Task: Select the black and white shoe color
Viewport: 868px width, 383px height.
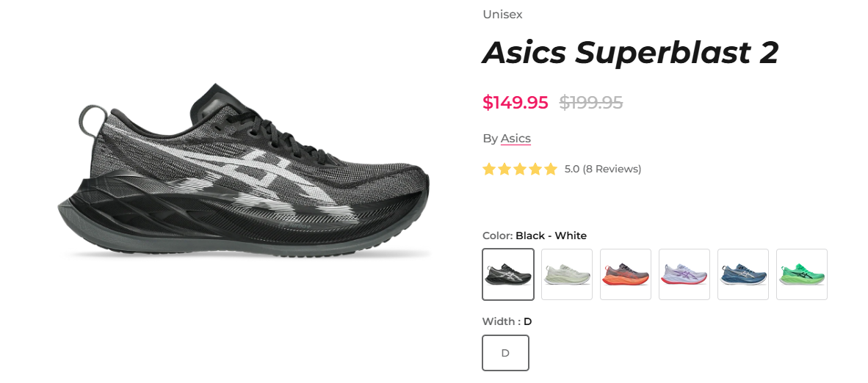Action: pos(508,274)
